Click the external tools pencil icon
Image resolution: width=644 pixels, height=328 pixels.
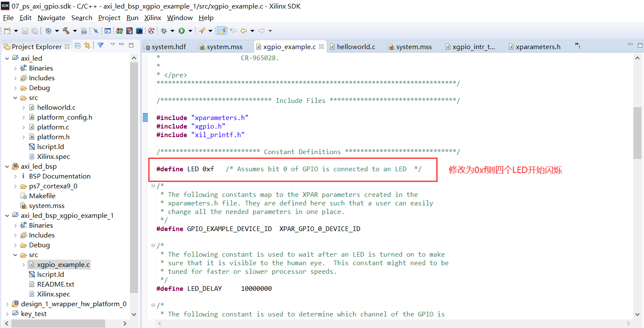202,31
